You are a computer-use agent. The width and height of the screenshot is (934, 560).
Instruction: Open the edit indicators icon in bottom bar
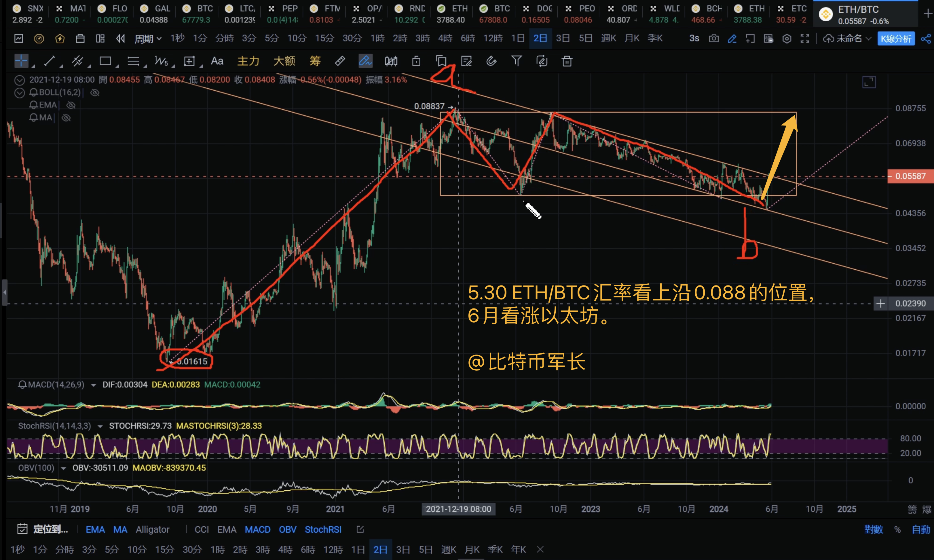[x=360, y=529]
